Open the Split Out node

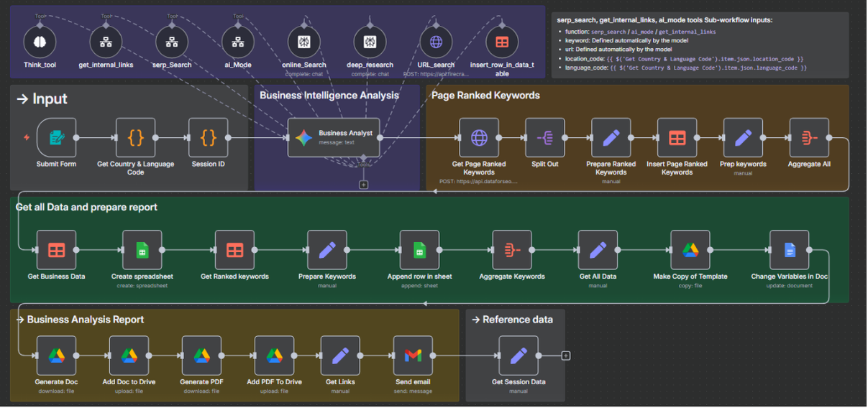545,138
